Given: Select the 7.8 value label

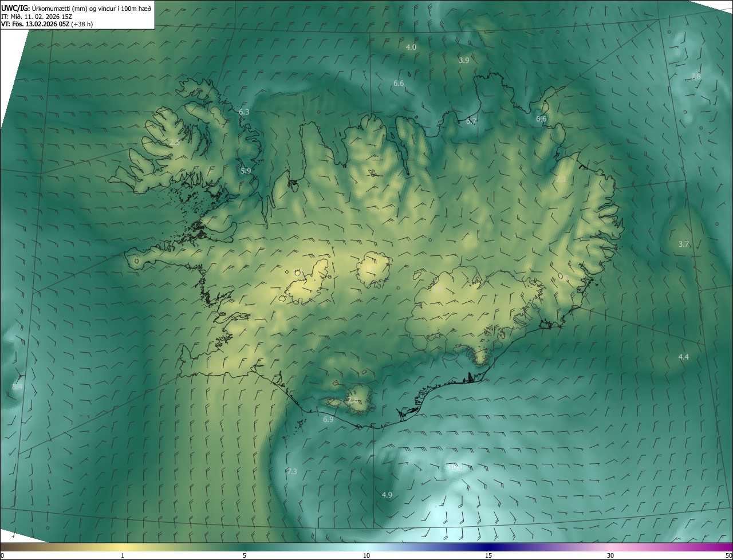Looking at the screenshot, I should click(x=696, y=76).
